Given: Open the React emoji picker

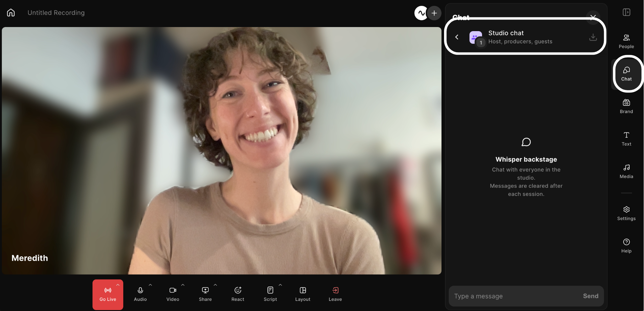Looking at the screenshot, I should 238,295.
